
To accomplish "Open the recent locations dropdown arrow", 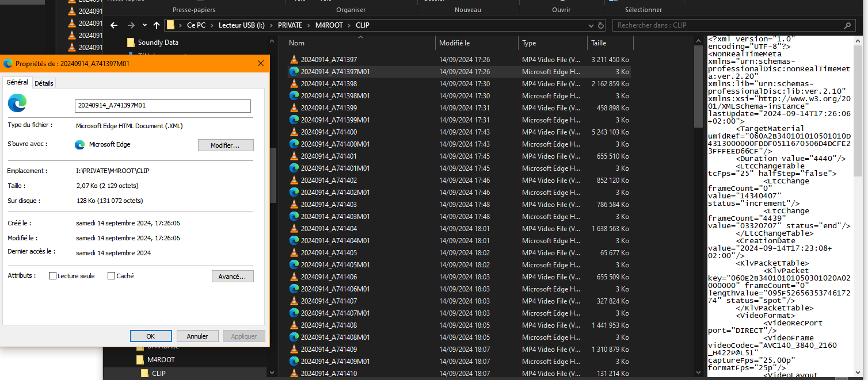I will 144,25.
